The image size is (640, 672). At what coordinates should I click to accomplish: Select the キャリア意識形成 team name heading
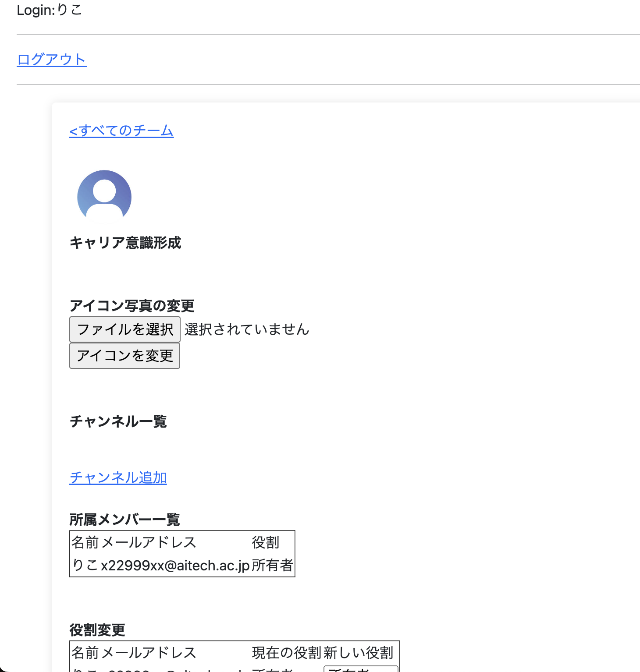pos(125,243)
